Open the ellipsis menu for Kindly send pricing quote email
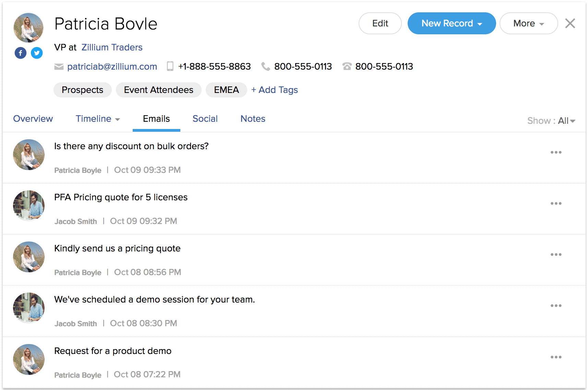This screenshot has width=588, height=390. [x=556, y=255]
